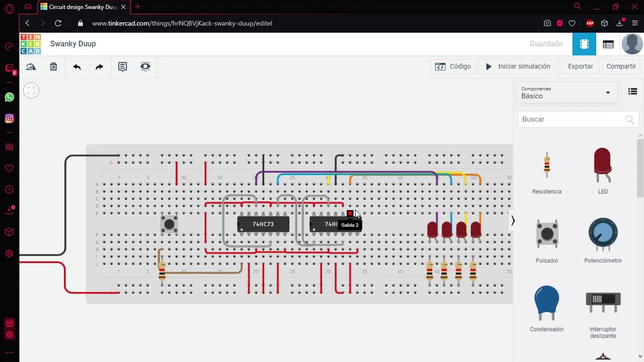
Task: Select the Resistencia component
Action: 547,171
